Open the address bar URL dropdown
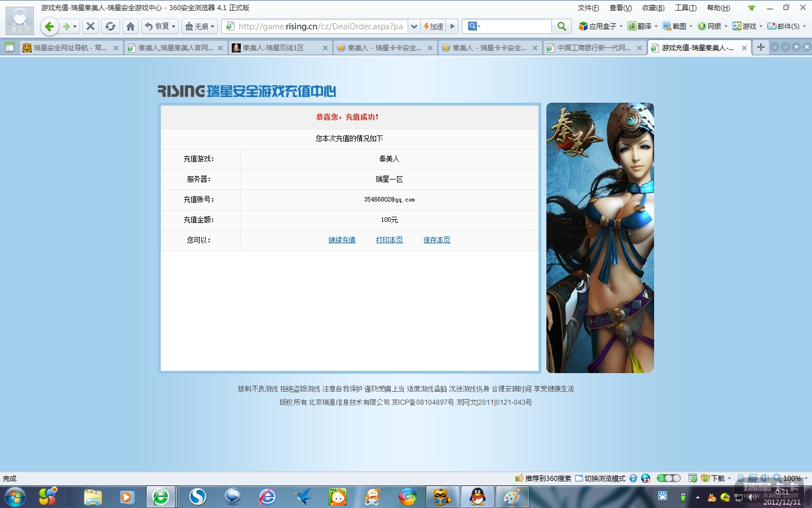Image resolution: width=812 pixels, height=508 pixels. point(414,27)
